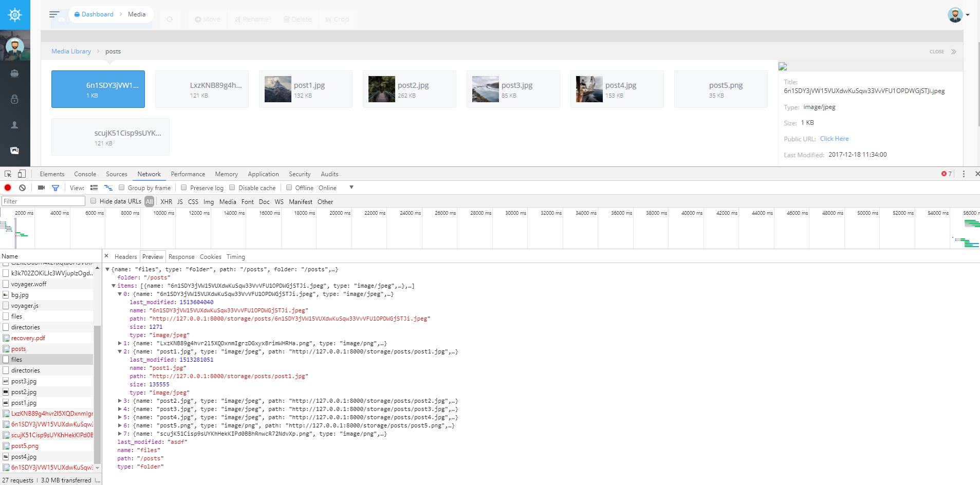Open the Console tab in DevTools
Screen dimensions: 980x485
coord(85,174)
